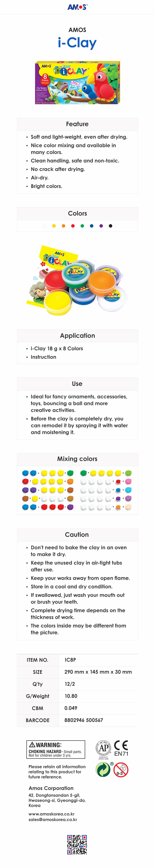Screen dimensions: 155x868
Task: Choose the yellow color swatch
Action: [54, 226]
